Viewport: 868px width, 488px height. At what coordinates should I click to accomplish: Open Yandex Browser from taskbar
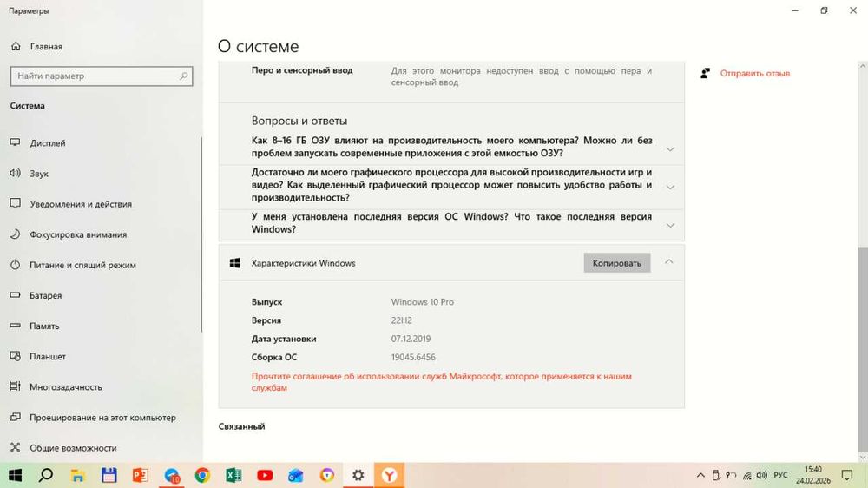(389, 475)
